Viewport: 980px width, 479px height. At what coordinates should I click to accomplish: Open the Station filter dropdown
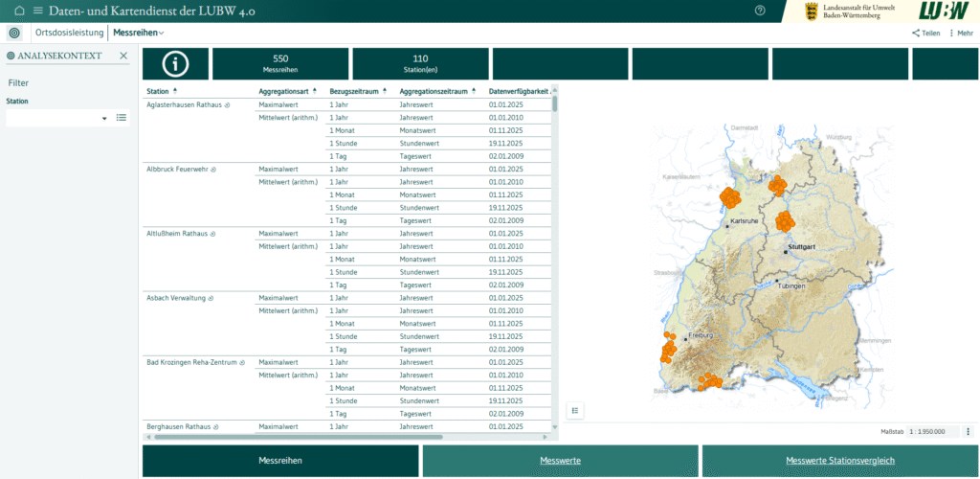103,119
